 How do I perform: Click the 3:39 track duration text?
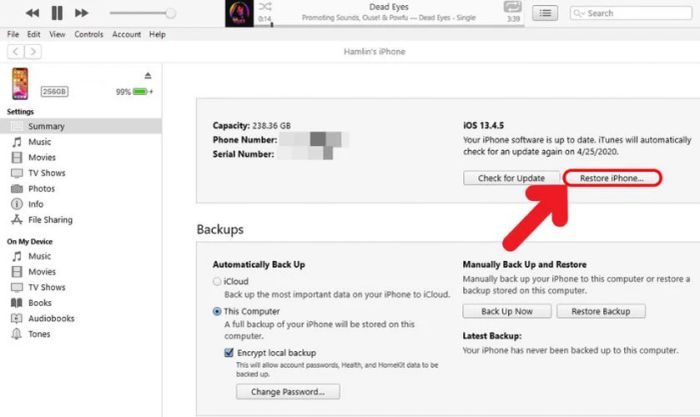coord(513,19)
